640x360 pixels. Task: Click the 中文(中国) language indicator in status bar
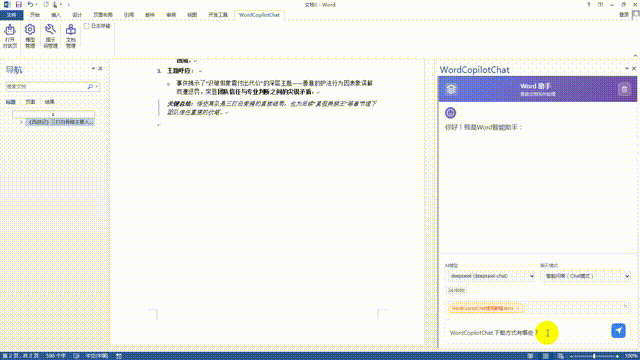[x=97, y=356]
